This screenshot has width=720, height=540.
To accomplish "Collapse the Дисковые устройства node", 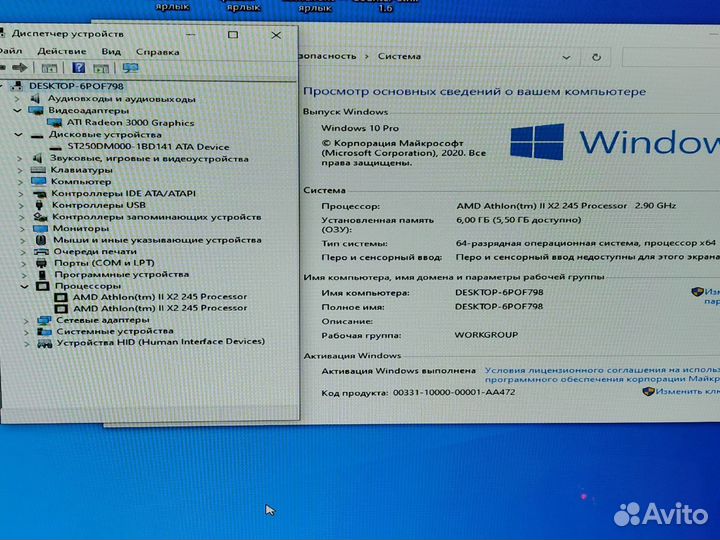I will 18,135.
